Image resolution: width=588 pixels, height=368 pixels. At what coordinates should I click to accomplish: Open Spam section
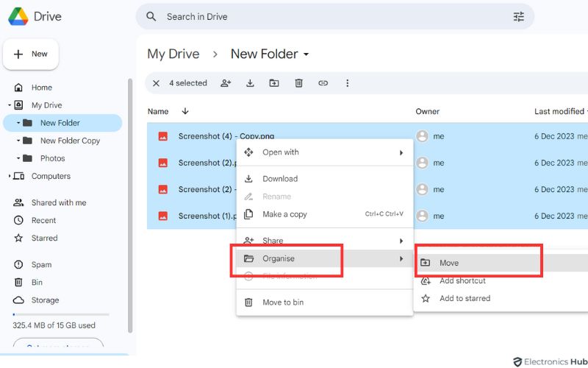(x=41, y=265)
